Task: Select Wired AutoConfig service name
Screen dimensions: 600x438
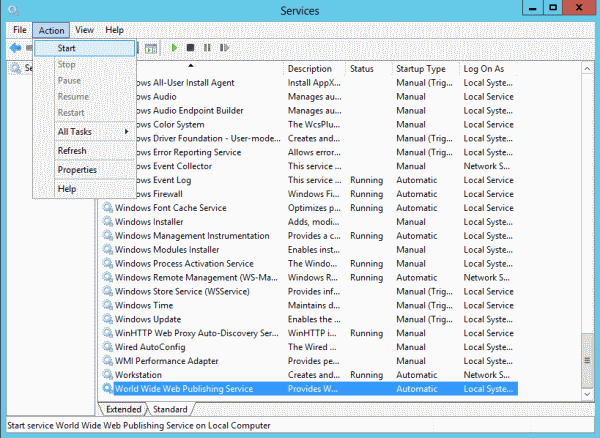Action: click(x=150, y=347)
